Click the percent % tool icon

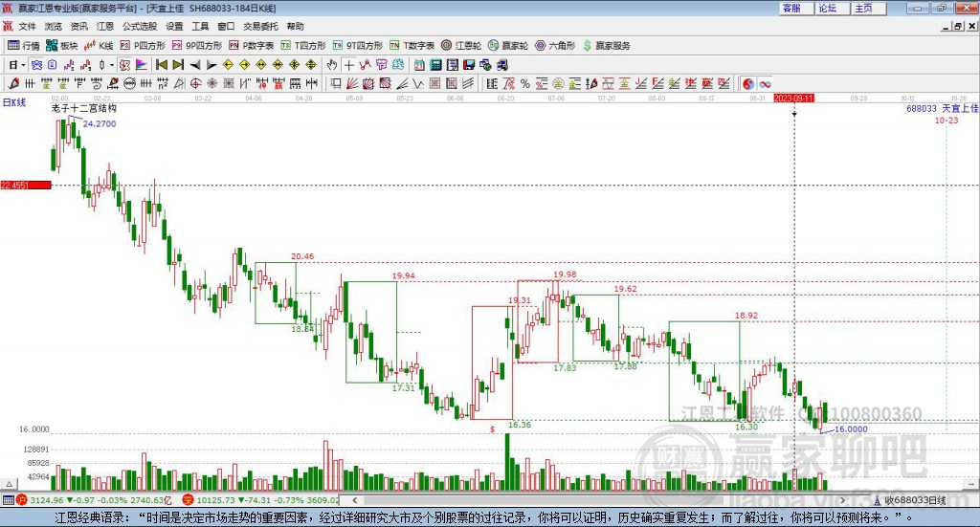pos(525,83)
